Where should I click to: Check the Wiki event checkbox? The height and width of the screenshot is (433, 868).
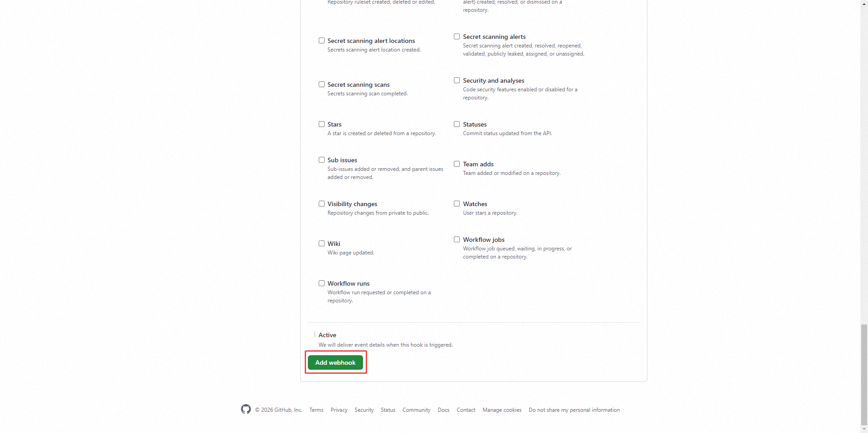tap(321, 244)
